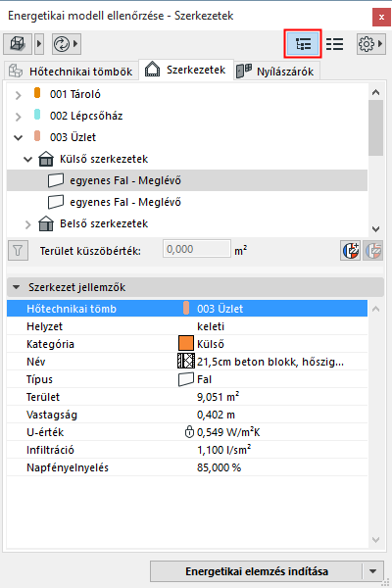
Task: Select highlighted egyenes Fal - Meglévő row
Action: (187, 180)
